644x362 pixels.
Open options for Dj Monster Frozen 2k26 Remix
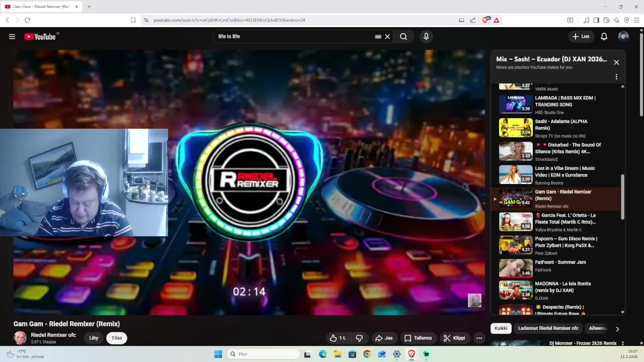point(622,343)
